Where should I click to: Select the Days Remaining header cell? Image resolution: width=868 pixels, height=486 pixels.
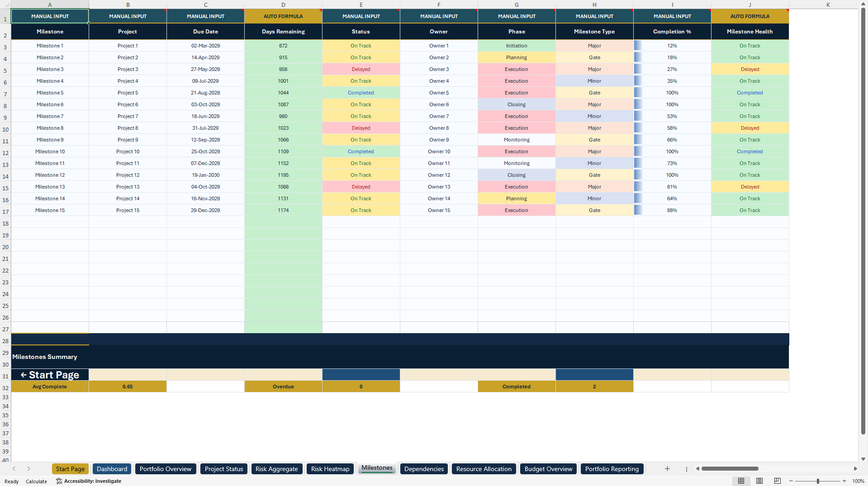click(x=283, y=32)
